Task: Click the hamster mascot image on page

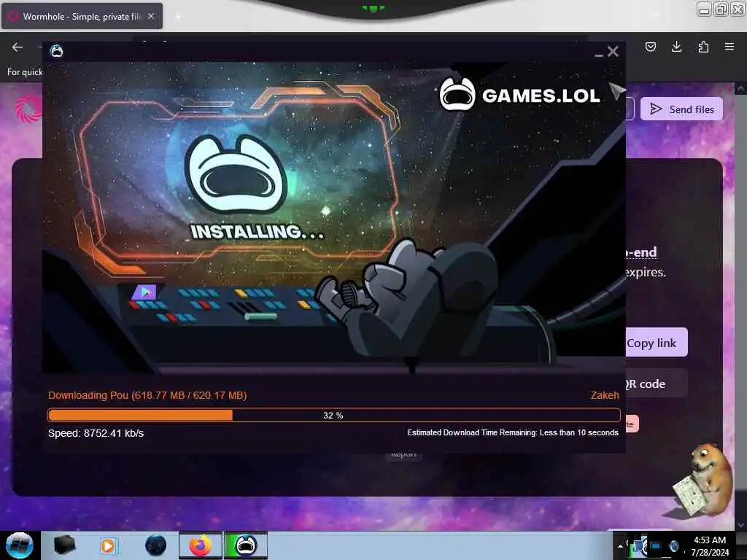Action: [x=704, y=481]
